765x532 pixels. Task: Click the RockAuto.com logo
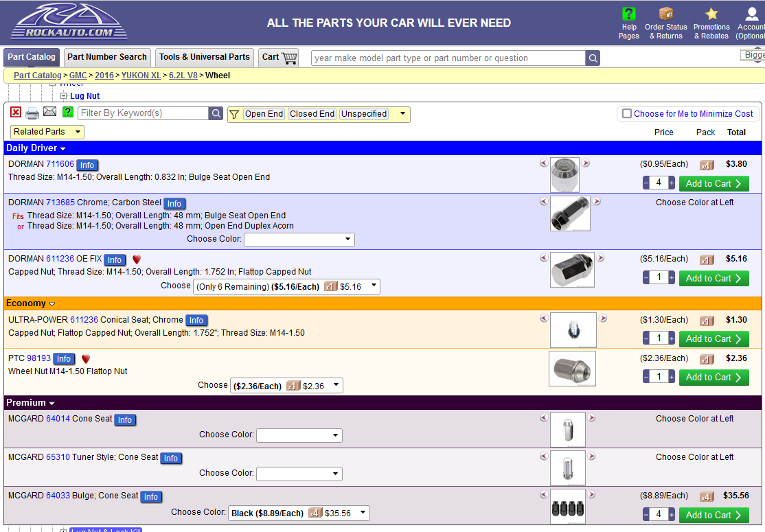coord(69,21)
